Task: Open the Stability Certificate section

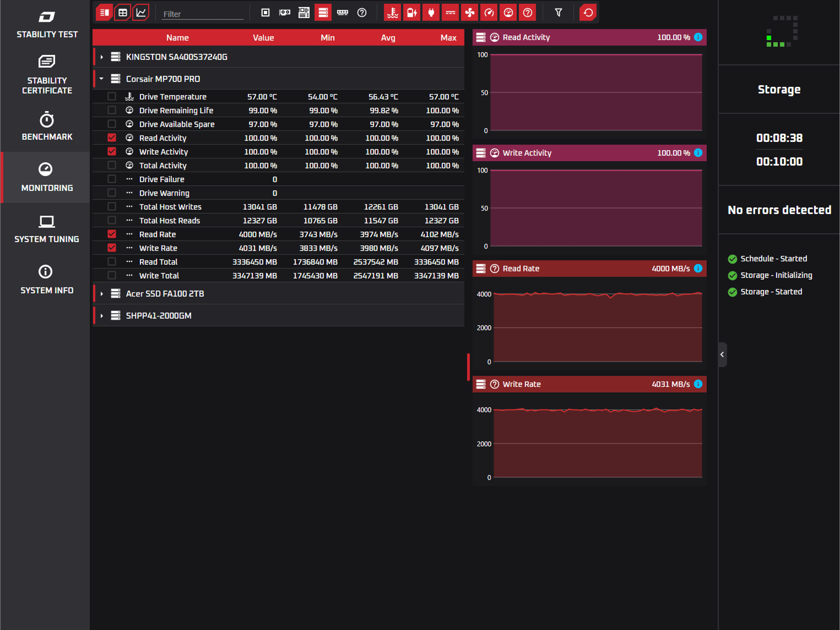Action: (47, 75)
